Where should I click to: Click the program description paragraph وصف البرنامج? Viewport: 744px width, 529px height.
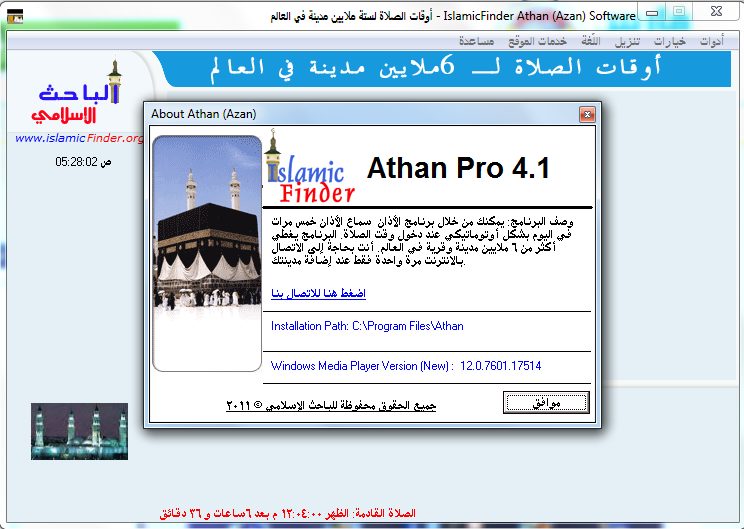click(x=422, y=241)
